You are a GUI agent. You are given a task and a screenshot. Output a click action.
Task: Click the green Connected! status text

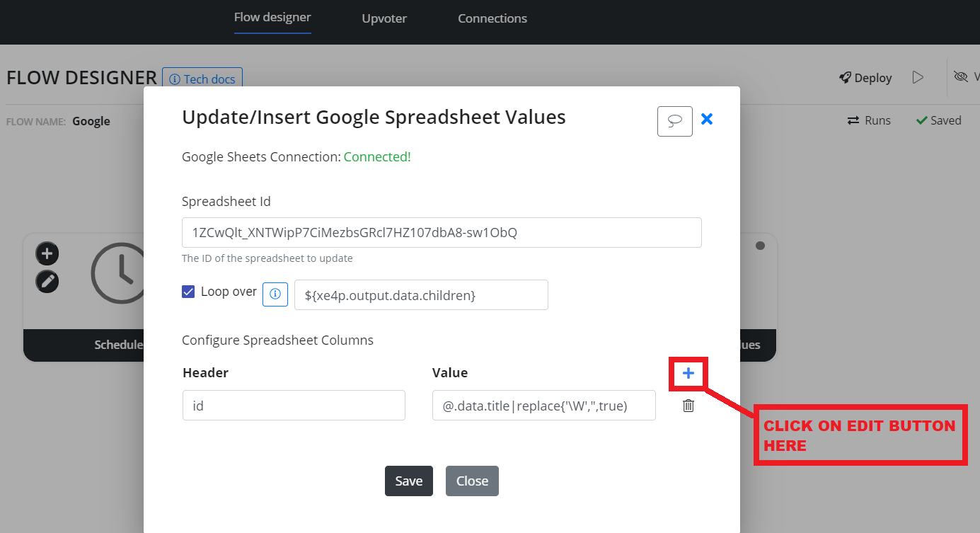click(377, 157)
